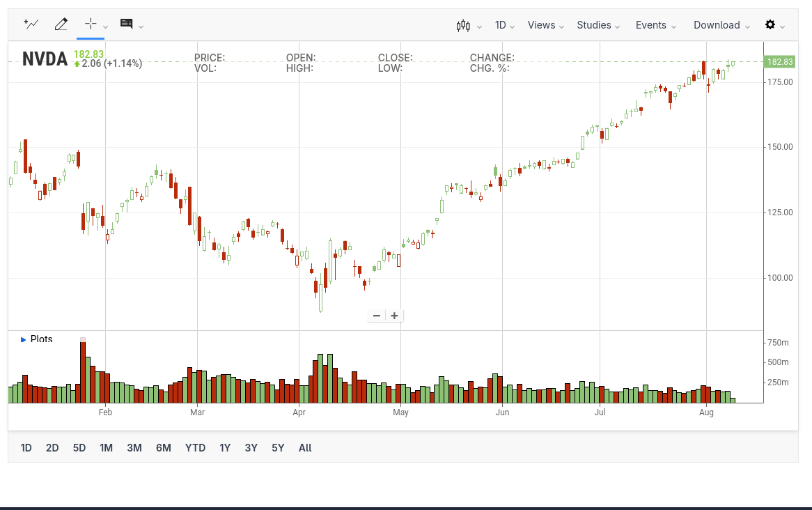The height and width of the screenshot is (510, 812).
Task: Select the 3Y range button
Action: pyautogui.click(x=251, y=448)
